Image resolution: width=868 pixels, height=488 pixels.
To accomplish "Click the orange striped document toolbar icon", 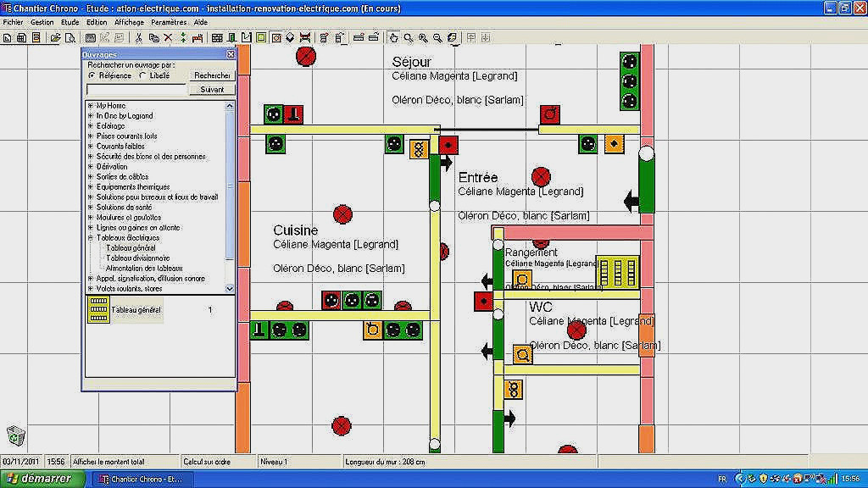I will (x=36, y=37).
